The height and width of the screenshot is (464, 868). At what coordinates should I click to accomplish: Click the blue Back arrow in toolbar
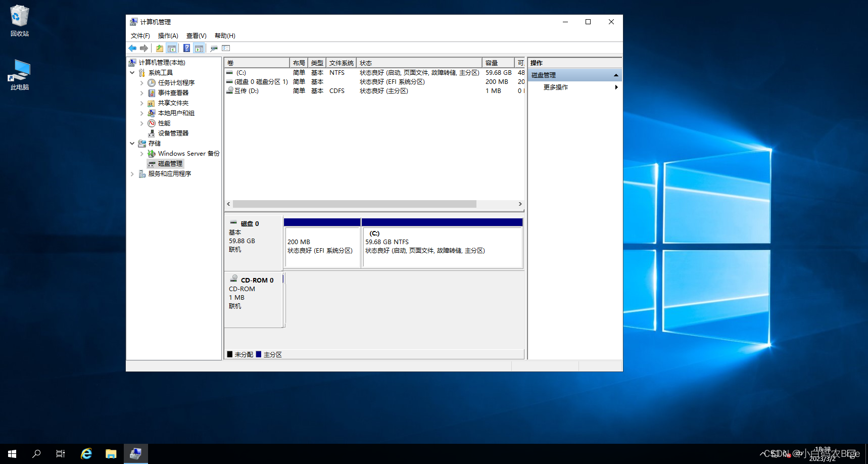tap(132, 48)
